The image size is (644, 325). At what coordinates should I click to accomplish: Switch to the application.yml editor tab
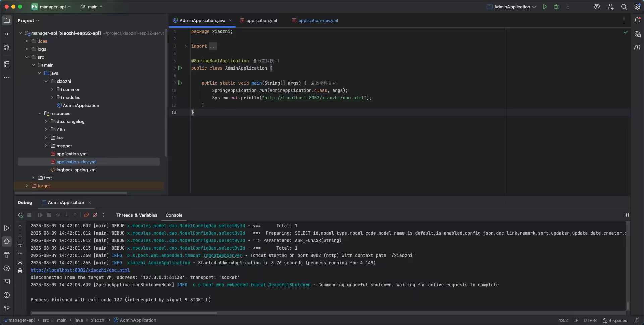(x=261, y=20)
